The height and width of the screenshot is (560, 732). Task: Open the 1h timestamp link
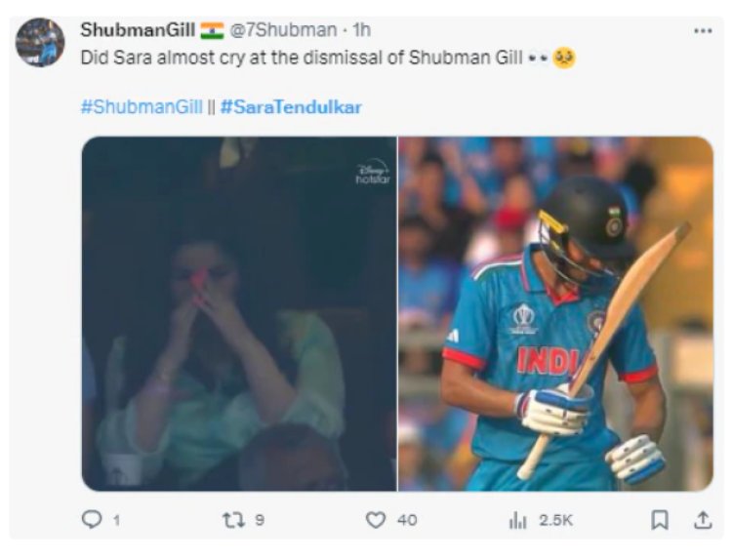coord(361,30)
